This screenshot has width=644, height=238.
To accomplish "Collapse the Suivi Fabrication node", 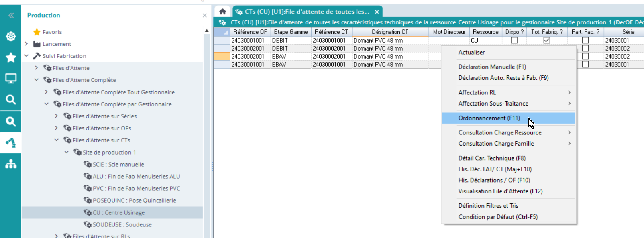I will tap(26, 56).
